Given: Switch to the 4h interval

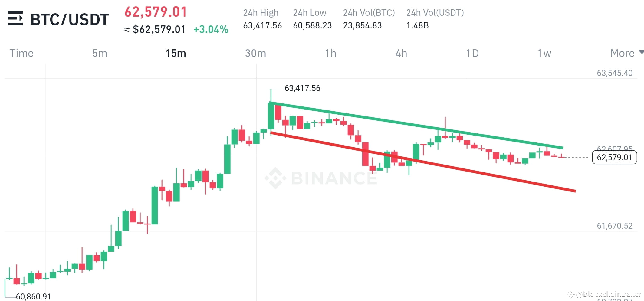Looking at the screenshot, I should (401, 53).
